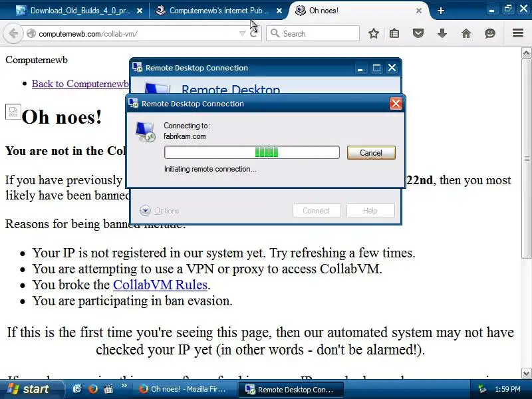Screen dimensions: 532x399
Task: Click the Firefox back arrow button
Action: (13, 33)
